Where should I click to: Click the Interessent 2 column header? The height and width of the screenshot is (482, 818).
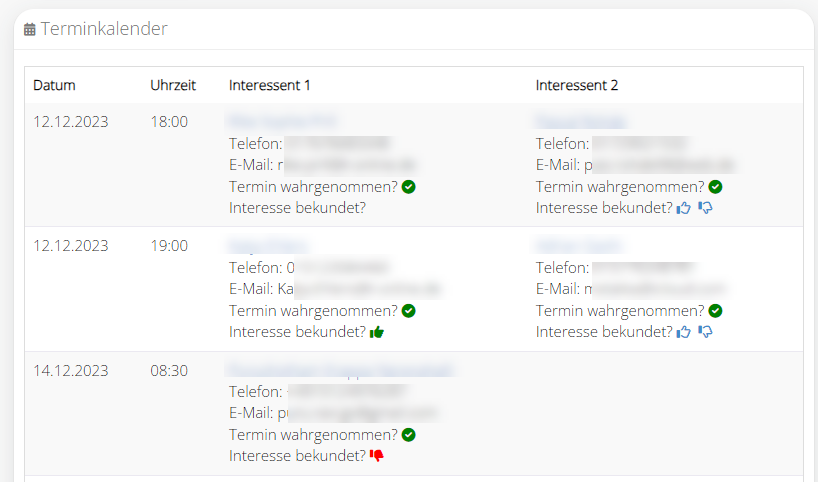576,86
